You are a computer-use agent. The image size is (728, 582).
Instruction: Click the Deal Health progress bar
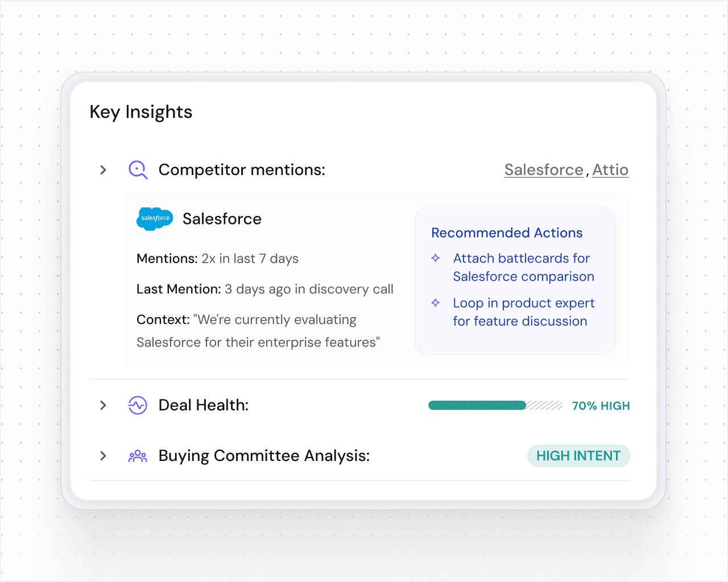[495, 405]
